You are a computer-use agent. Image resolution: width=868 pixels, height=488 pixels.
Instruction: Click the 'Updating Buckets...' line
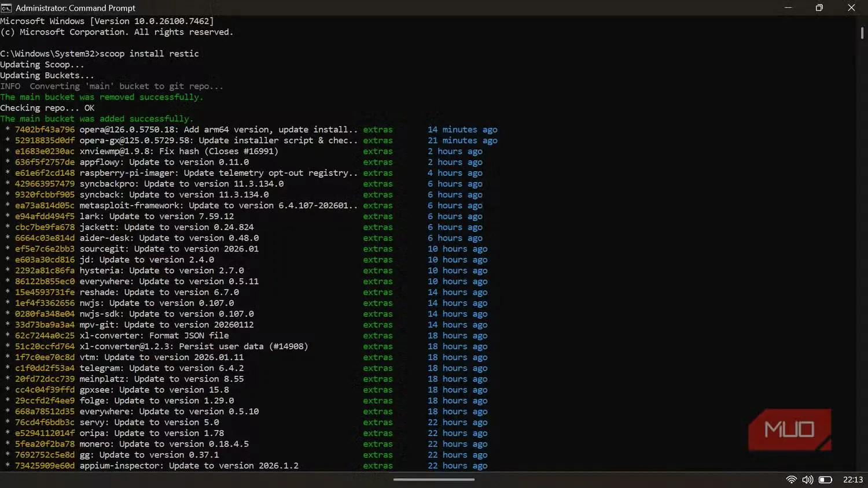[47, 76]
